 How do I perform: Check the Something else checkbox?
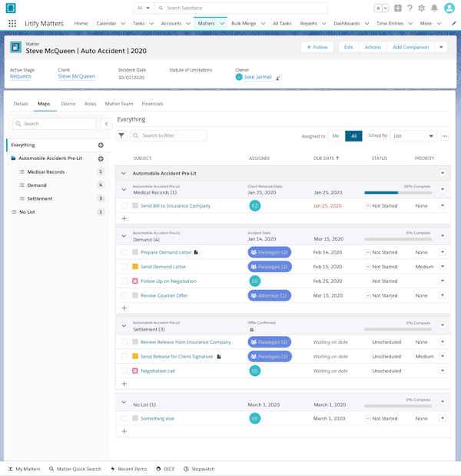tap(124, 418)
